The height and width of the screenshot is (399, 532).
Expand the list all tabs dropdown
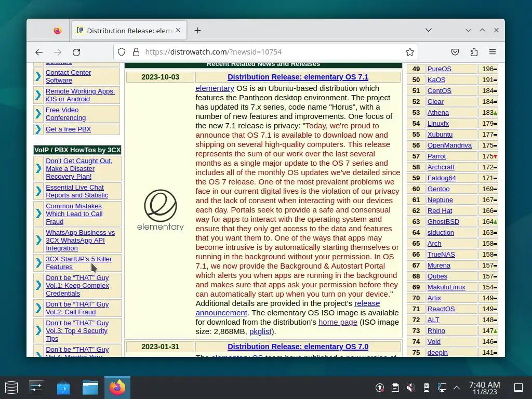429,30
